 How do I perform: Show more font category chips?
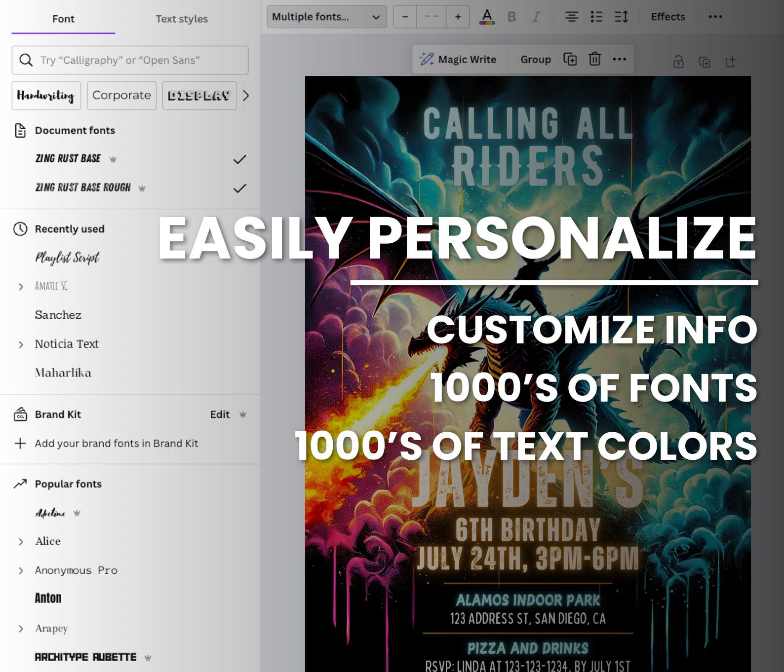[x=246, y=95]
